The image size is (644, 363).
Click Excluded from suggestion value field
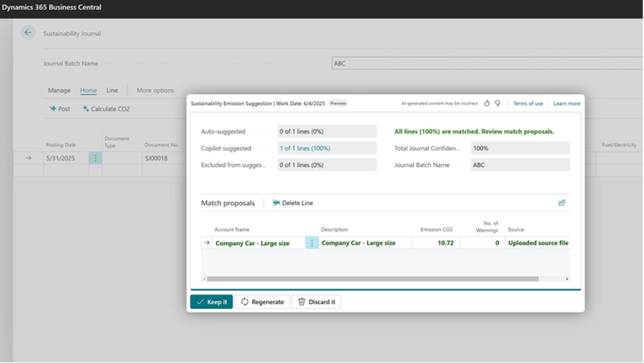[x=327, y=165]
